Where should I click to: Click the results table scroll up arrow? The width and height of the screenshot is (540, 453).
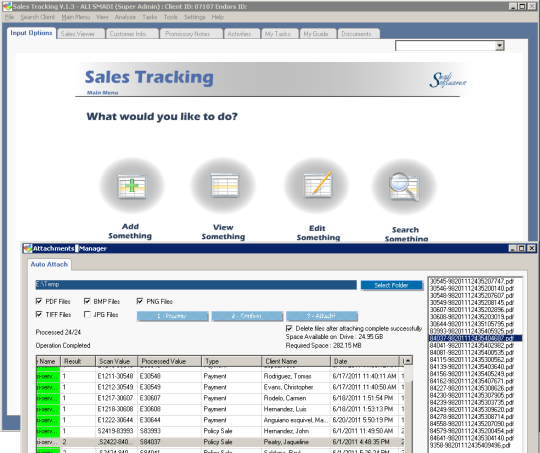408,361
